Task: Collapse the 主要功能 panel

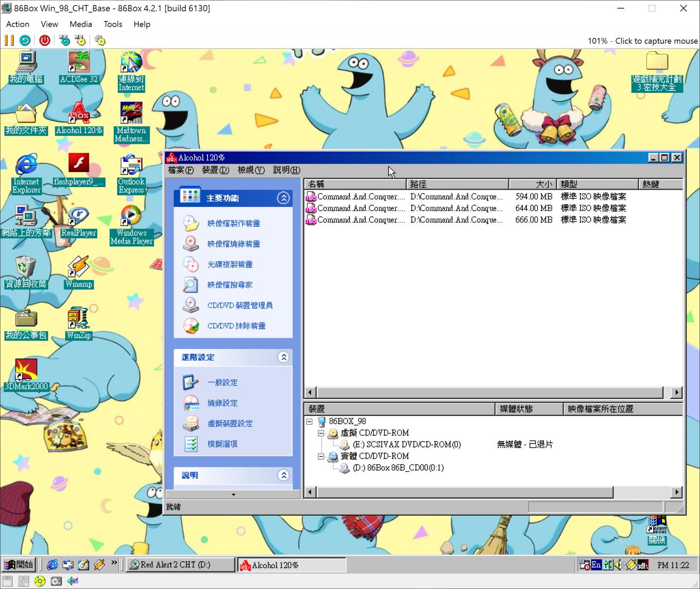Action: (283, 198)
